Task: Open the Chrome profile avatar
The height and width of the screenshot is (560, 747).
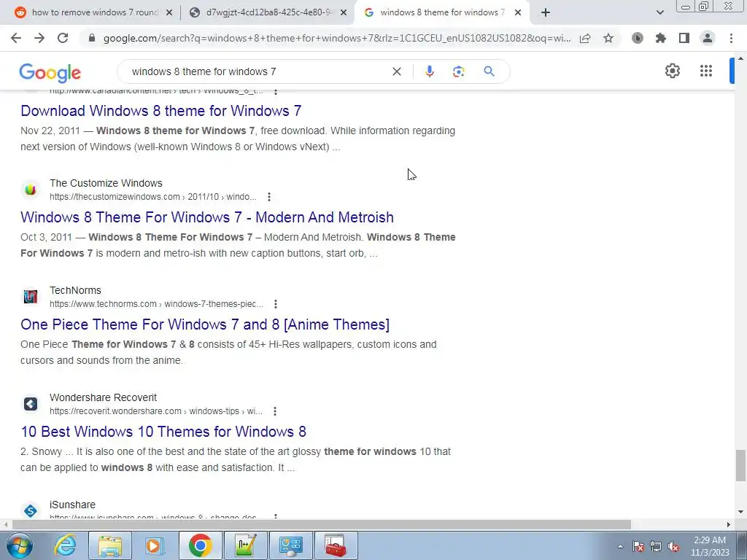Action: [x=708, y=38]
